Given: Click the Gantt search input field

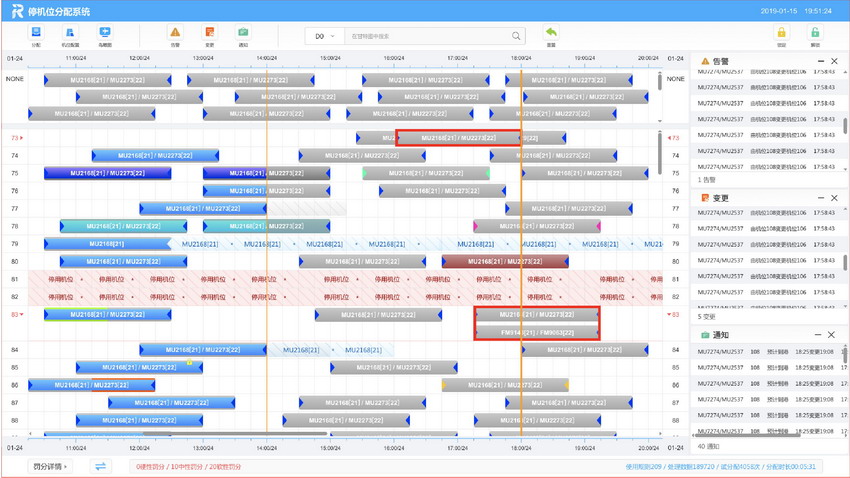Looking at the screenshot, I should coord(428,36).
